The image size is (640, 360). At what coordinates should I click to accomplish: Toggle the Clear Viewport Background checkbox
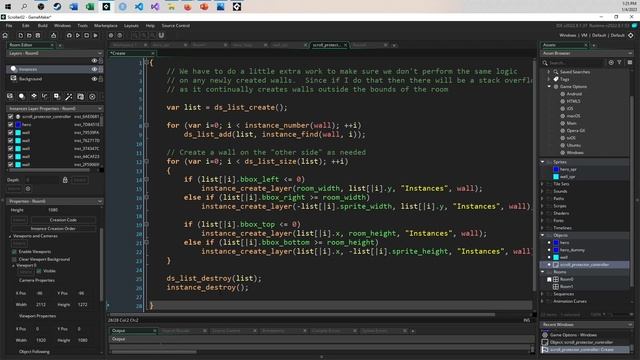click(x=14, y=259)
